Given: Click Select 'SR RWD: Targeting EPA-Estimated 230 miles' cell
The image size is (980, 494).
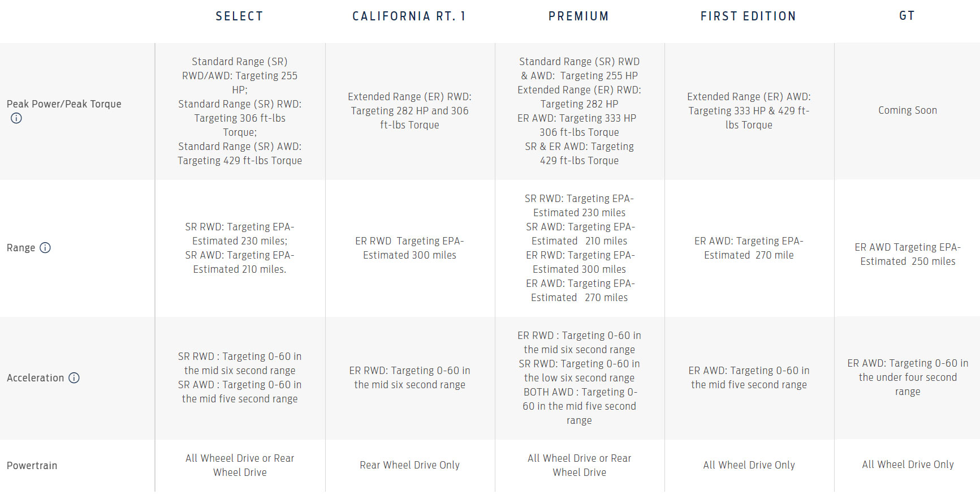Looking at the screenshot, I should click(x=240, y=234).
